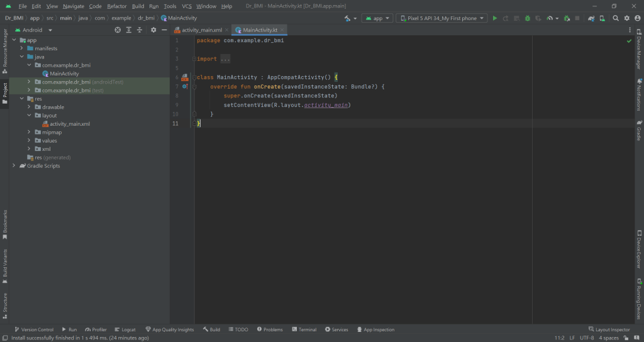Click Collapse All icon in Project panel
Viewport: 644px width, 342px height.
point(139,30)
